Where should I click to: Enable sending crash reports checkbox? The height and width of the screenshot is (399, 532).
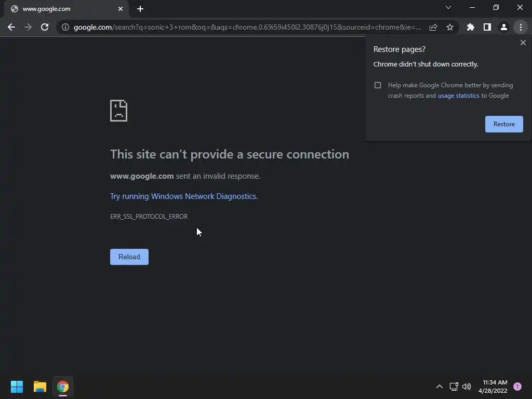tap(378, 85)
